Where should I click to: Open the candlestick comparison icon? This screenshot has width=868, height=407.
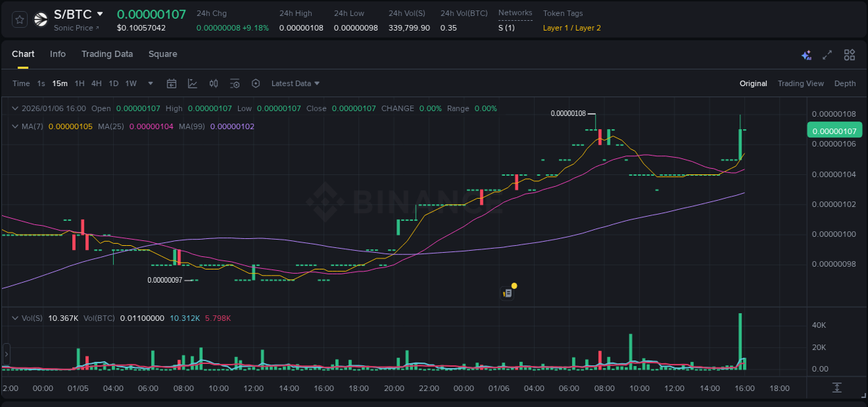213,83
